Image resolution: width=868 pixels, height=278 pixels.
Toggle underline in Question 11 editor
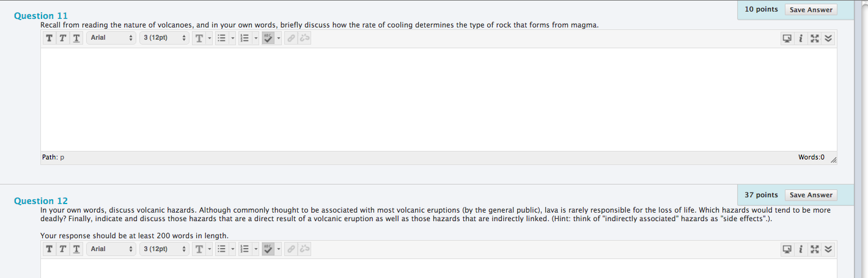click(76, 38)
